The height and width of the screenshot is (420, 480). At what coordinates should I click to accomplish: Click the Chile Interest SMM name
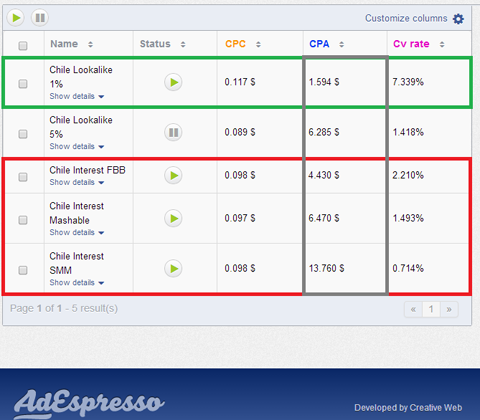coord(77,263)
